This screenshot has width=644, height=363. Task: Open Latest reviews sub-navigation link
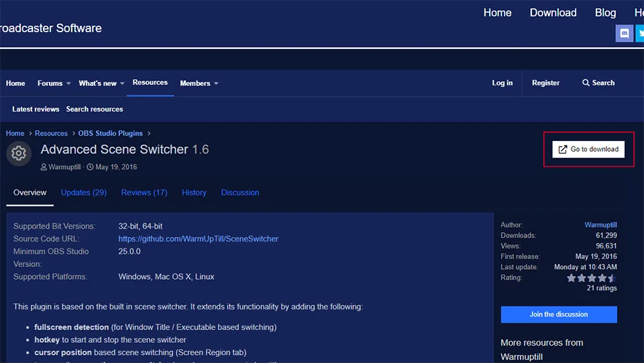pos(36,109)
